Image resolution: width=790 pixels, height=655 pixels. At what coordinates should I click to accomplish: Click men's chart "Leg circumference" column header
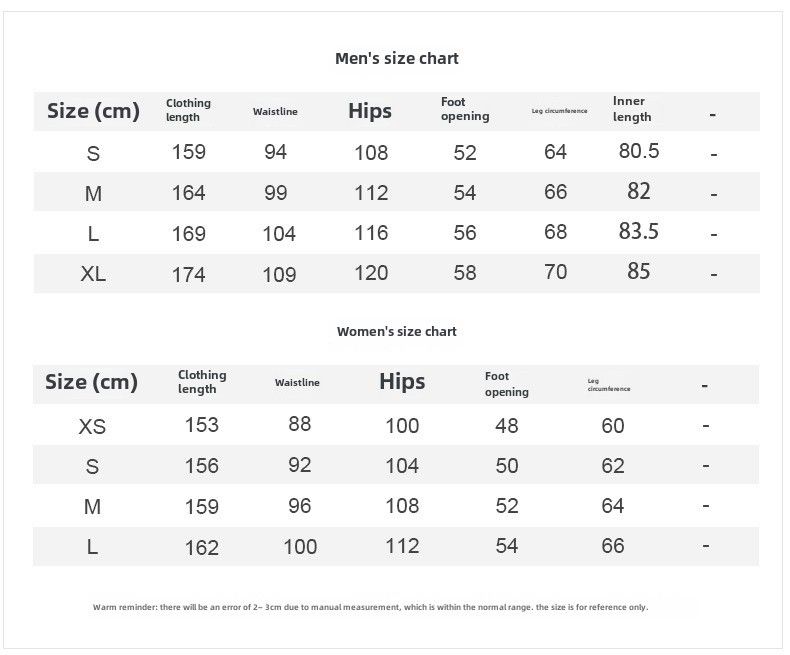pyautogui.click(x=559, y=111)
